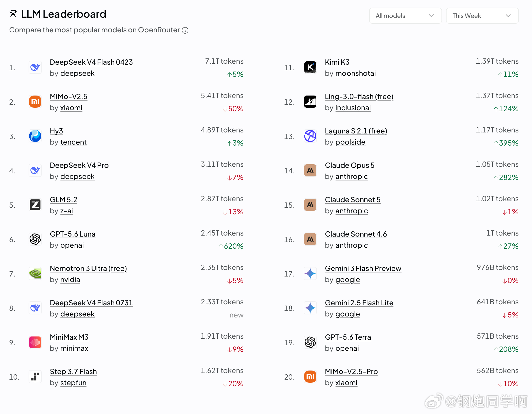Click the trophy icon next to LLM Leaderboard
The image size is (532, 414).
point(13,14)
